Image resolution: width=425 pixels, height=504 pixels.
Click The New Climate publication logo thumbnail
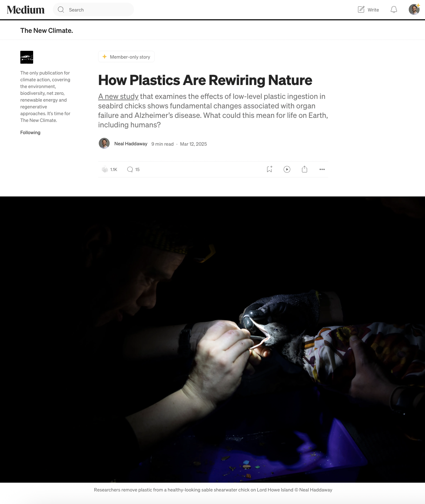(x=27, y=57)
